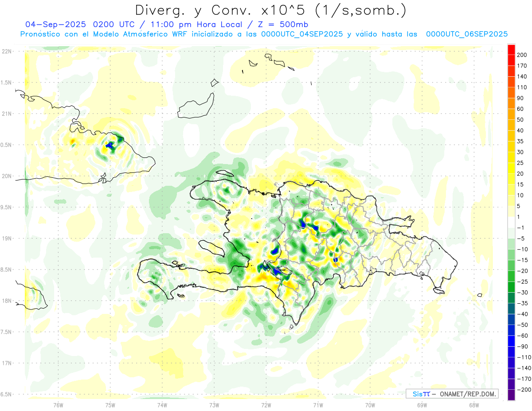This screenshot has height=411, width=532.
Task: Click the positive '60' color scale label
Action: click(x=520, y=109)
